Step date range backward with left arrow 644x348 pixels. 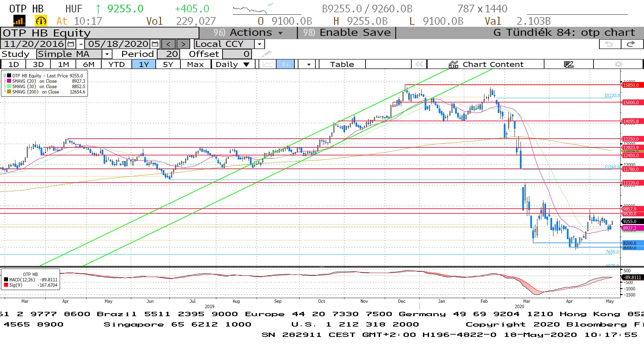click(x=168, y=44)
